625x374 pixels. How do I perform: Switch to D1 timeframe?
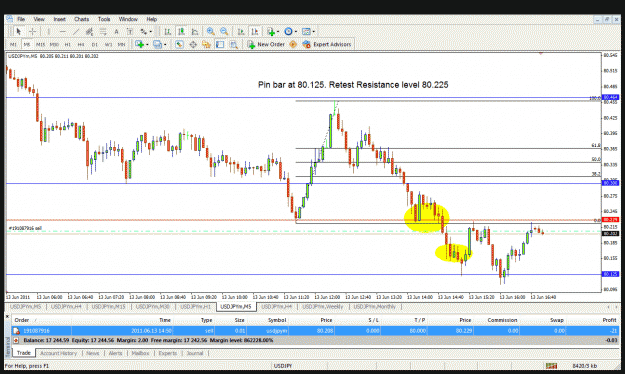(94, 45)
